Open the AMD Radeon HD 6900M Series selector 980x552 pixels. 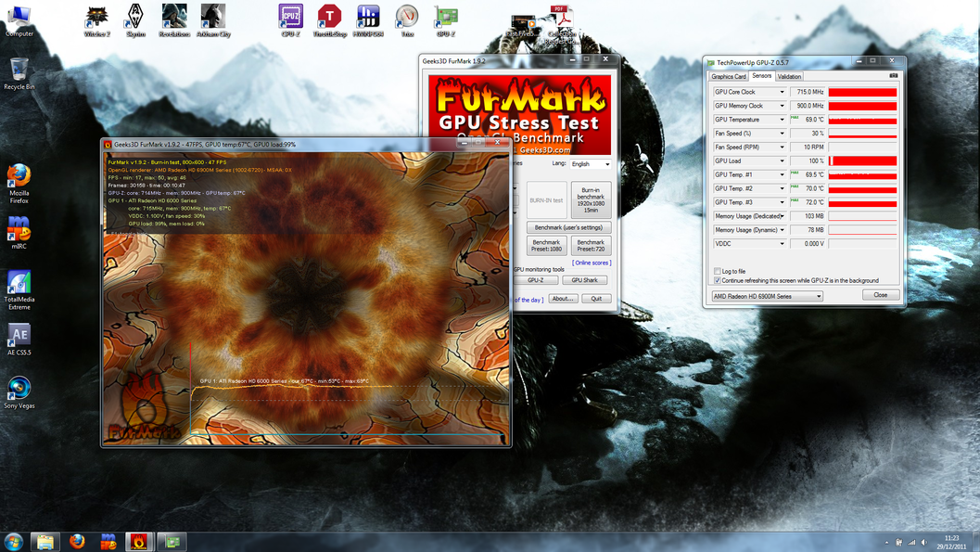tap(767, 296)
